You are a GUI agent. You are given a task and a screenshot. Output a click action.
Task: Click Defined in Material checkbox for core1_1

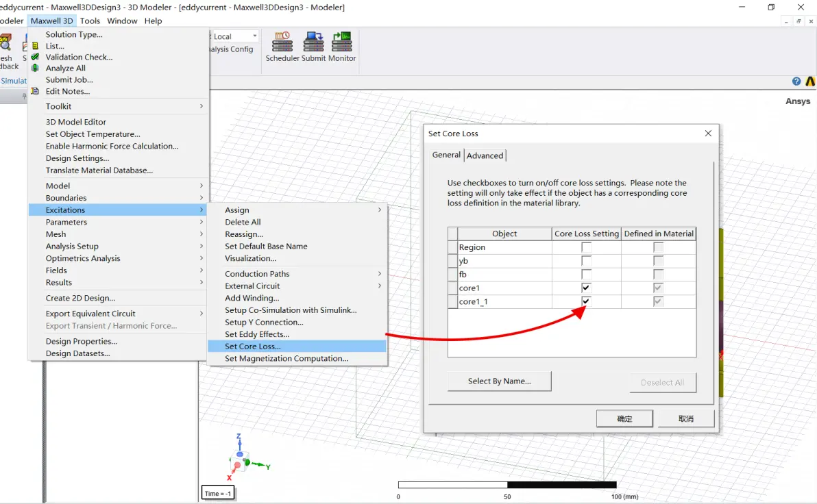[x=659, y=301]
